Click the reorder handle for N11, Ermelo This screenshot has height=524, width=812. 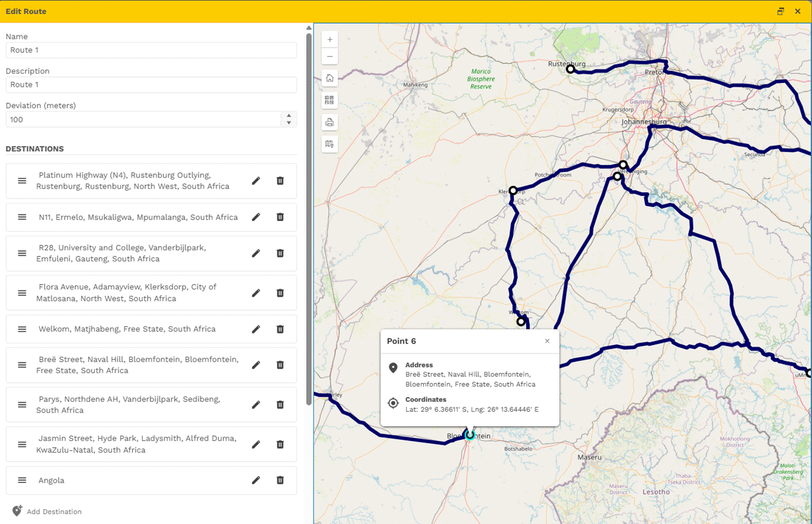pos(22,217)
